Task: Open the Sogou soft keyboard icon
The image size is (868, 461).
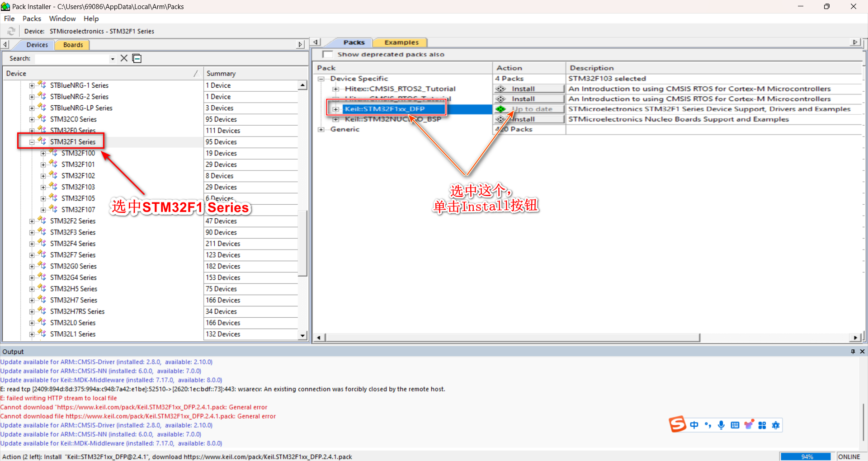Action: (x=735, y=425)
